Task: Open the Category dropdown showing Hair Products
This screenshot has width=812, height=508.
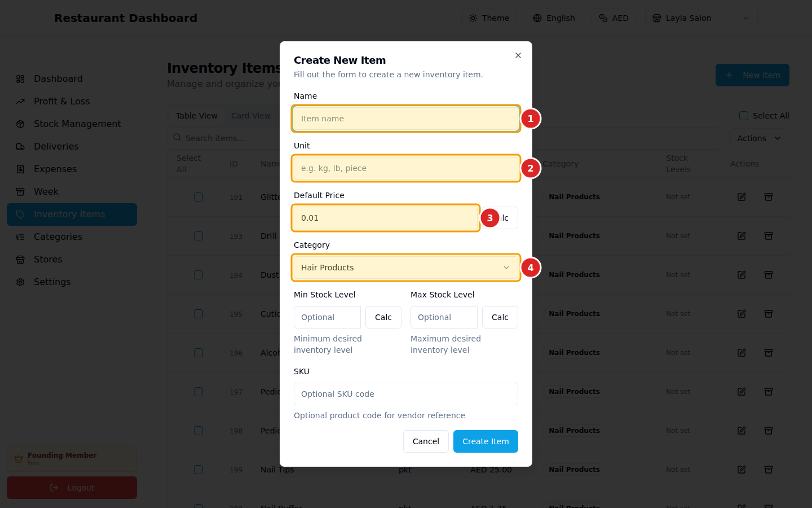Action: 405,267
